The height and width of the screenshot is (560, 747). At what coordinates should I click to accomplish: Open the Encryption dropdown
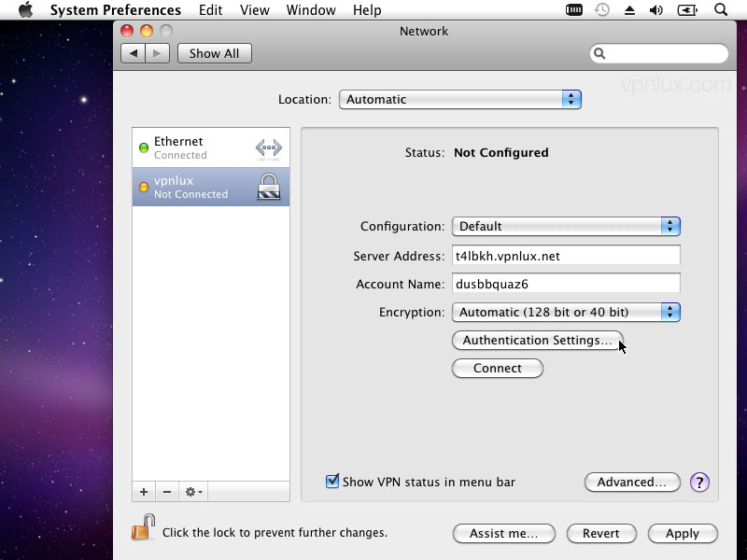(566, 313)
